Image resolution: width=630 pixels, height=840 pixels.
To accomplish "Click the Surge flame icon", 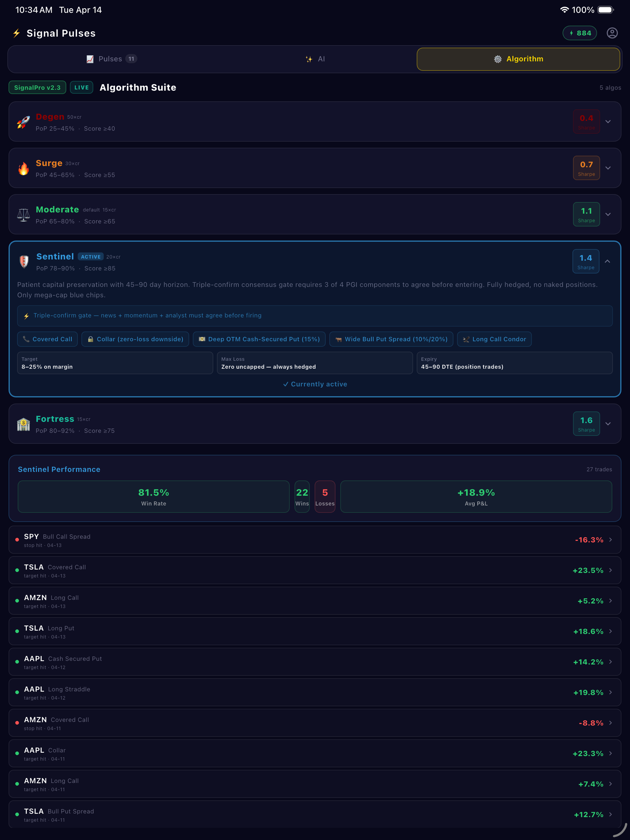I will coord(23,168).
